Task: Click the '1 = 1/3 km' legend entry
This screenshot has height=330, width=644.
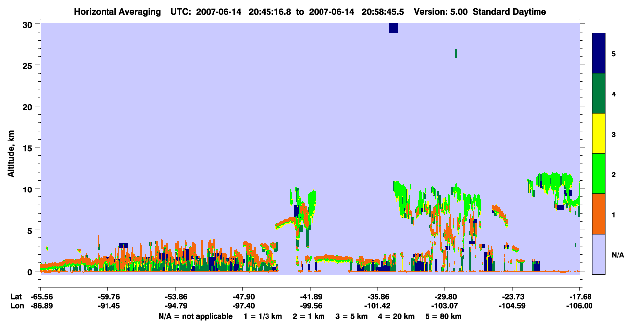Action: pos(264,316)
